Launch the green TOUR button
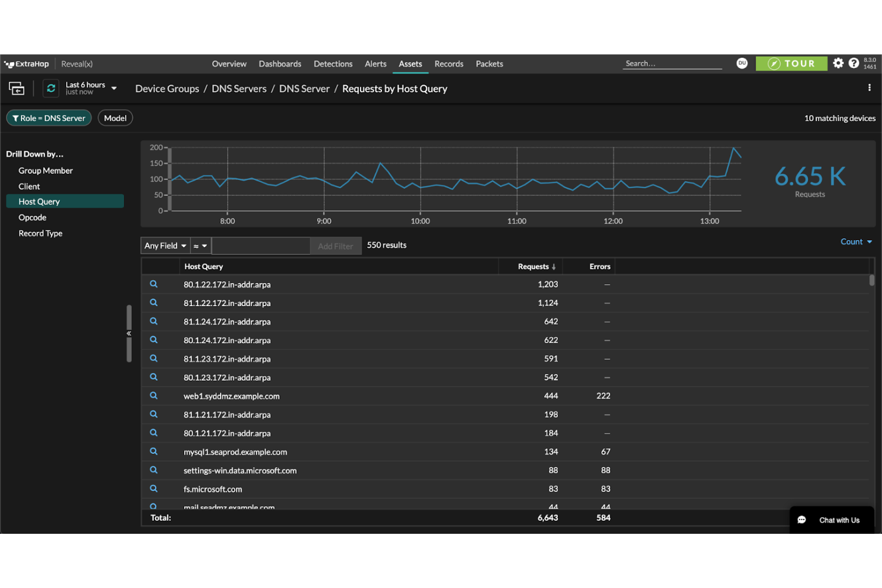882x588 pixels. click(x=791, y=63)
